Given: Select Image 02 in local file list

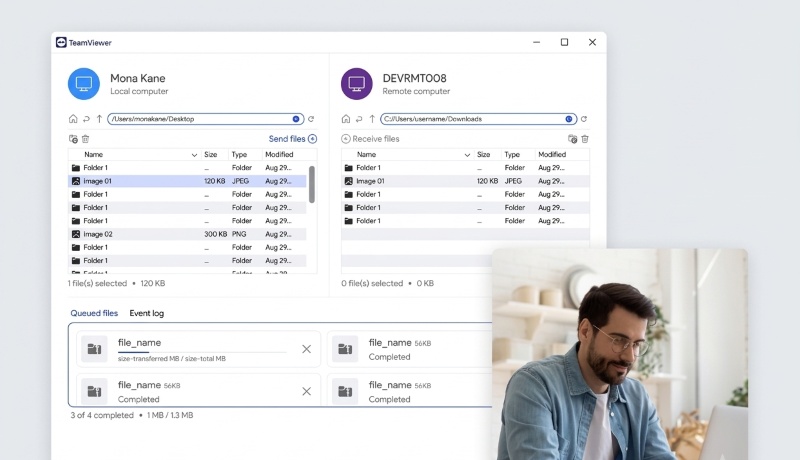Looking at the screenshot, I should point(187,234).
